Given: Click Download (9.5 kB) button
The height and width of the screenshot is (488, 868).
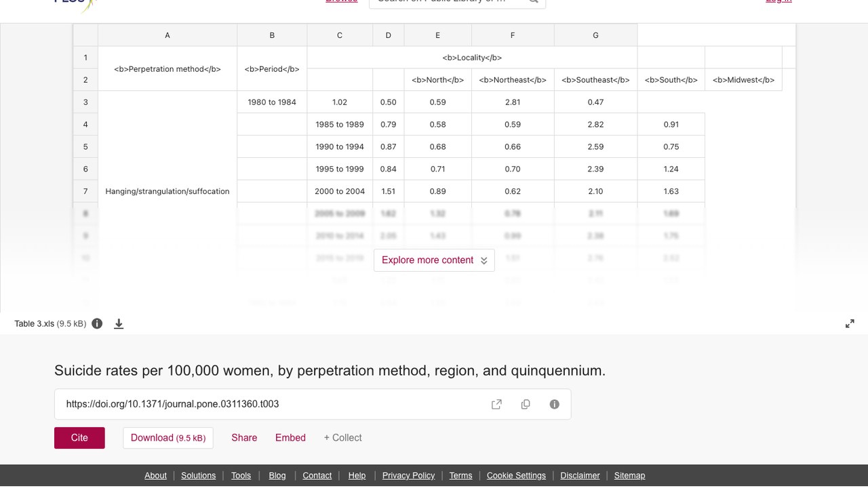Looking at the screenshot, I should tap(168, 438).
